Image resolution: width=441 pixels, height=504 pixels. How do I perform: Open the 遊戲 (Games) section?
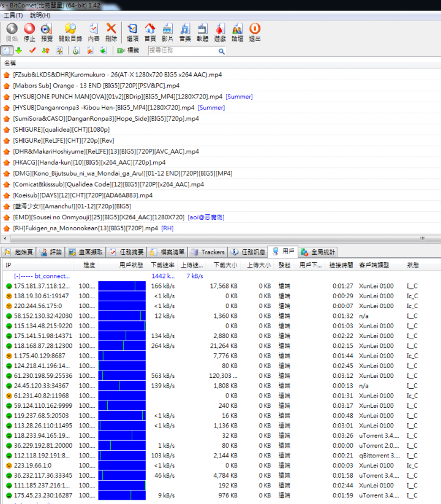[220, 32]
